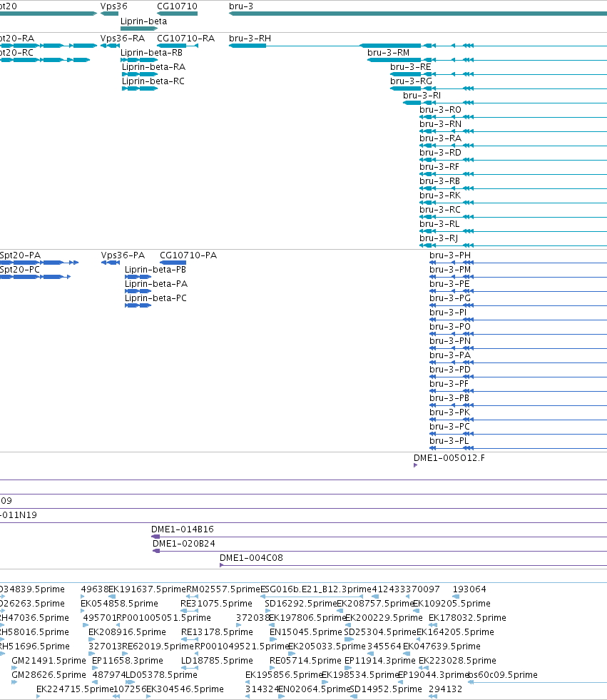Screen dimensions: 607x700
Task: Select the EK047639.5prime EST label
Action: (442, 646)
